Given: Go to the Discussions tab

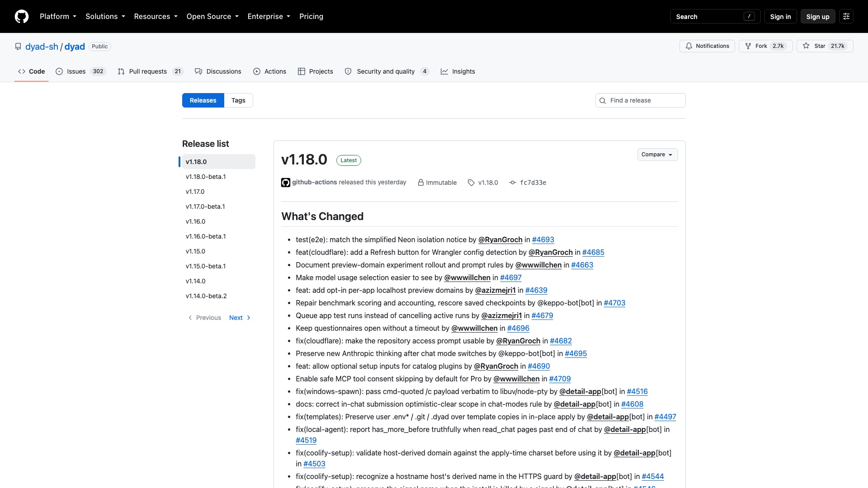Looking at the screenshot, I should point(218,71).
